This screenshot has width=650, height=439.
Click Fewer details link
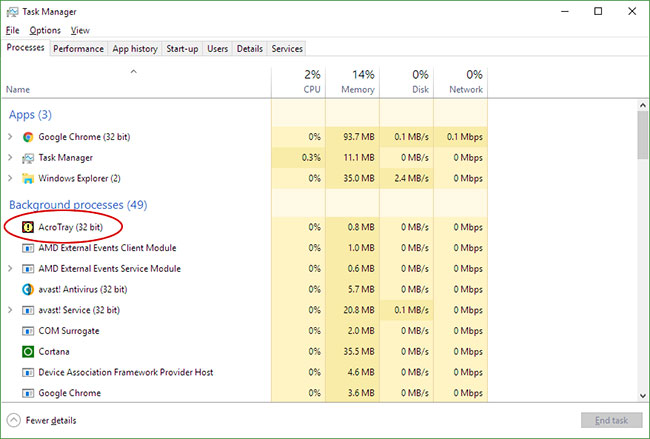point(51,420)
